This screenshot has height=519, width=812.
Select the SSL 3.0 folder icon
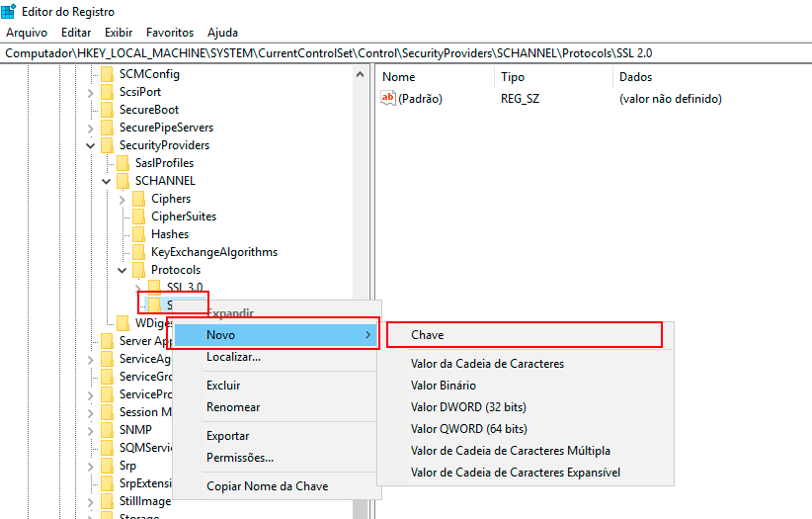[x=154, y=288]
